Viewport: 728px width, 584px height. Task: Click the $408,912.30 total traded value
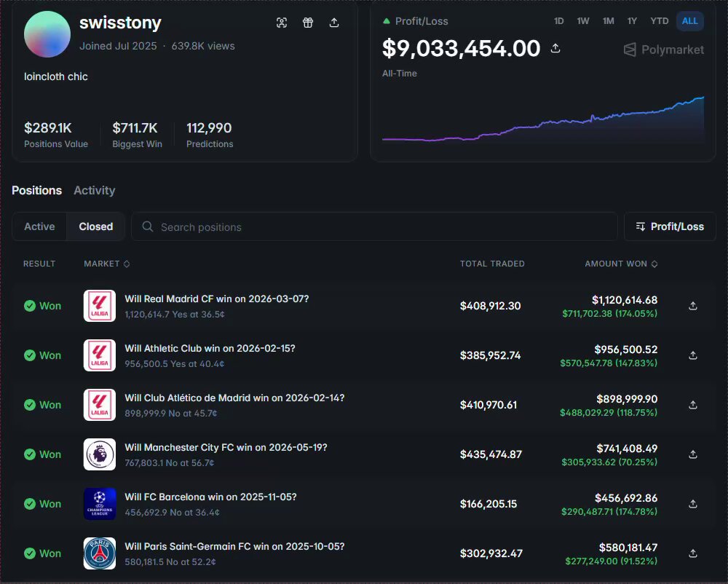click(490, 306)
